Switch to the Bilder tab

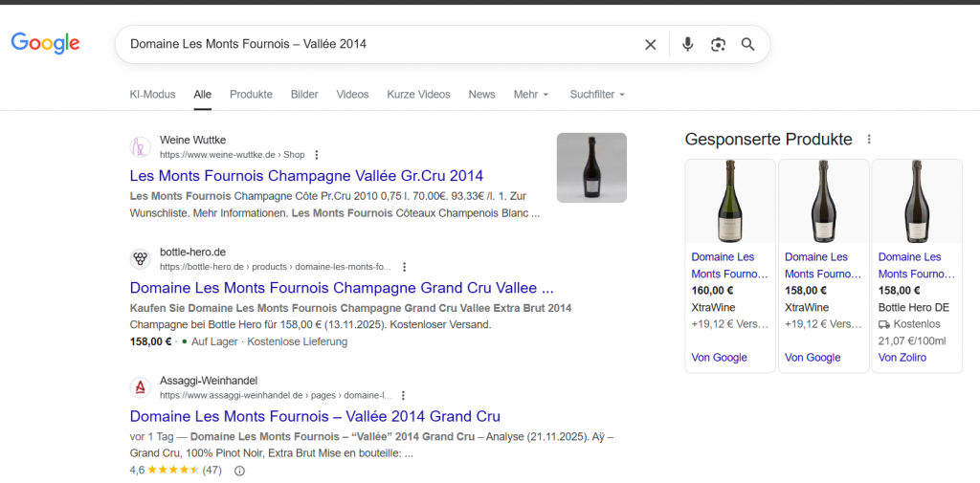click(304, 95)
